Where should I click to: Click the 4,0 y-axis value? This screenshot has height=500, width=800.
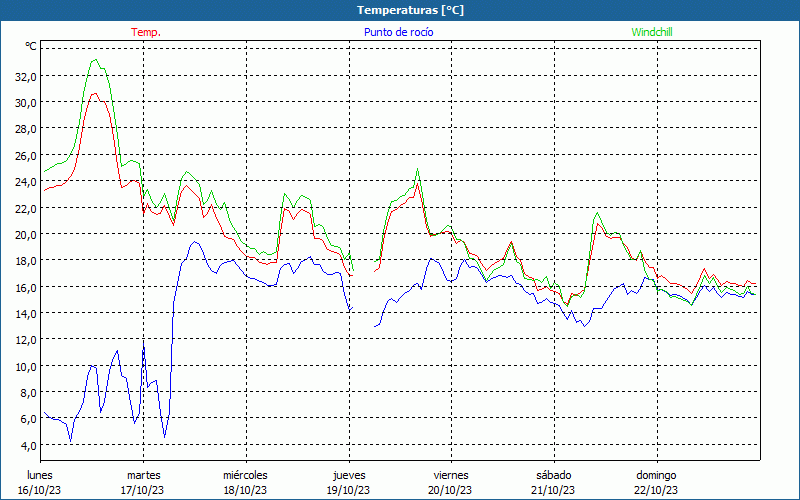pyautogui.click(x=28, y=445)
